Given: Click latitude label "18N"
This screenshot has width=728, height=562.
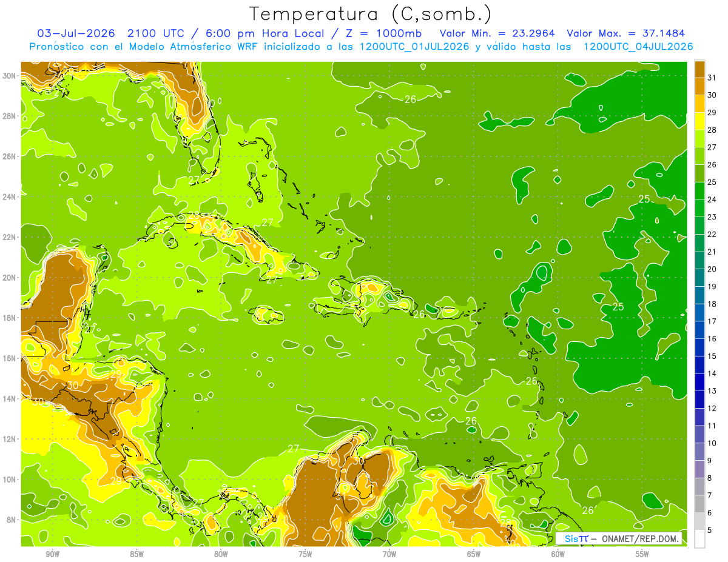Looking at the screenshot, I should [10, 318].
